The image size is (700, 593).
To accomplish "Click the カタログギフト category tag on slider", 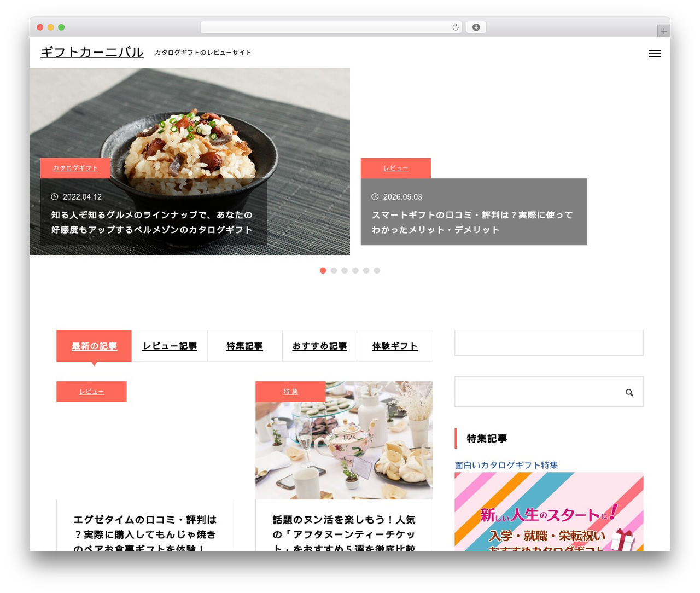I will coord(75,168).
